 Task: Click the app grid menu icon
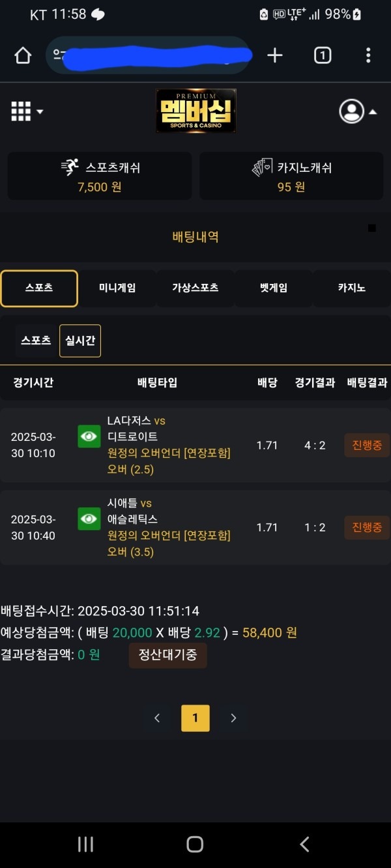(x=20, y=111)
